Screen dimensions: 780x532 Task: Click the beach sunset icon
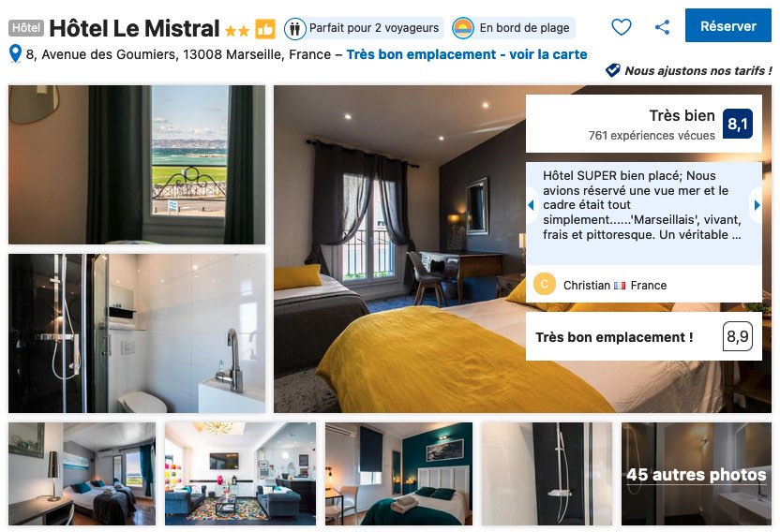click(462, 28)
